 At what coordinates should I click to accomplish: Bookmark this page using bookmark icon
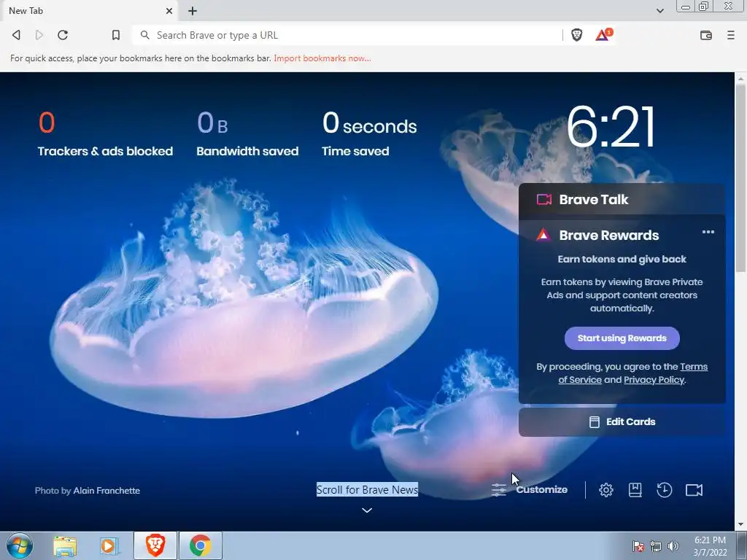click(x=116, y=35)
